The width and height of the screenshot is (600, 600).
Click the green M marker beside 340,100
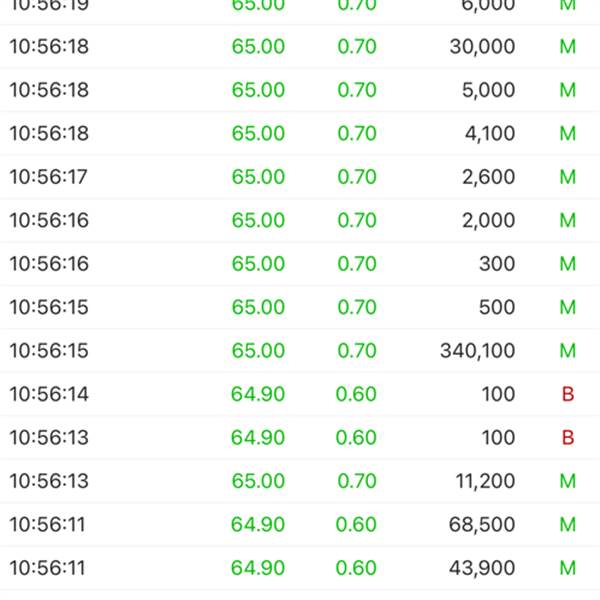tap(568, 351)
